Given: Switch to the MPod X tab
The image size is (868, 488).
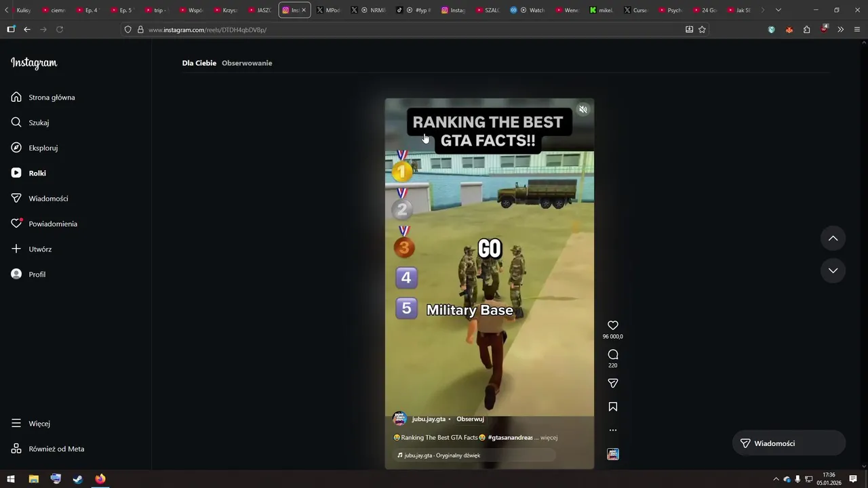Looking at the screenshot, I should tap(328, 10).
